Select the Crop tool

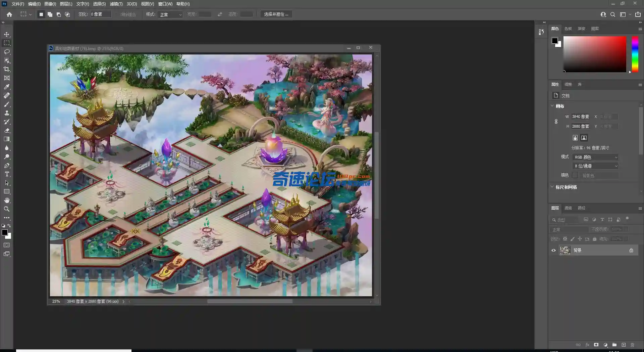[x=7, y=69]
